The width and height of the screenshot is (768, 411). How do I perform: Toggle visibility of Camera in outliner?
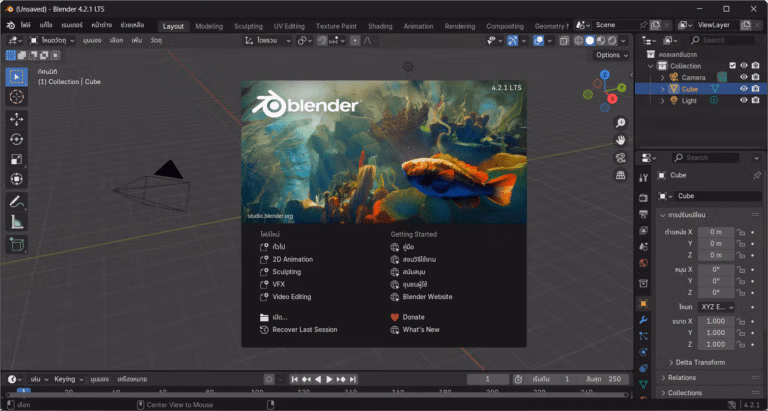point(744,77)
